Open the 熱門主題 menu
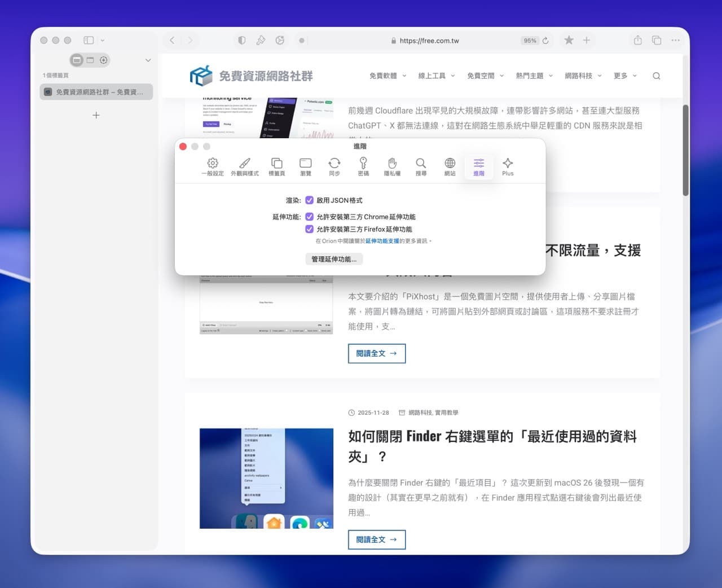 click(530, 75)
